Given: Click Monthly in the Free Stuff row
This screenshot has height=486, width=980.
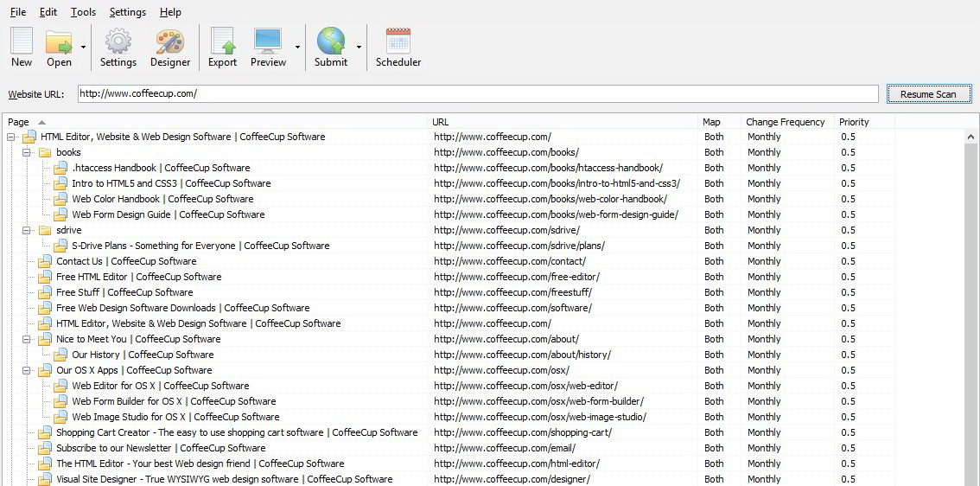Looking at the screenshot, I should (764, 293).
